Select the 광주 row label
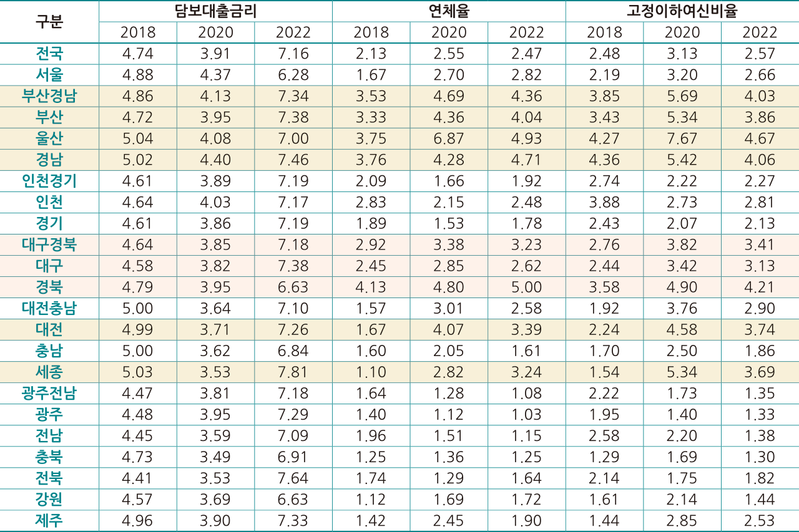Screen dimensions: 799x532 [x=49, y=414]
